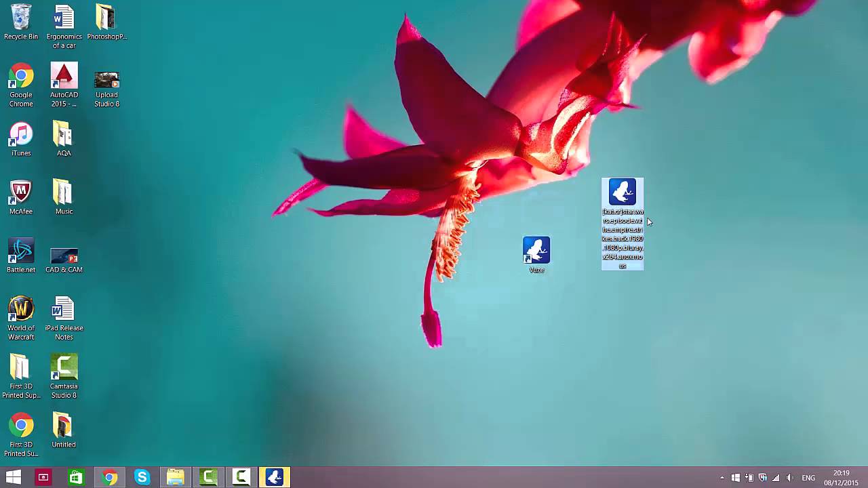Select the highlighted torrent file icon
The height and width of the screenshot is (488, 868).
(623, 224)
